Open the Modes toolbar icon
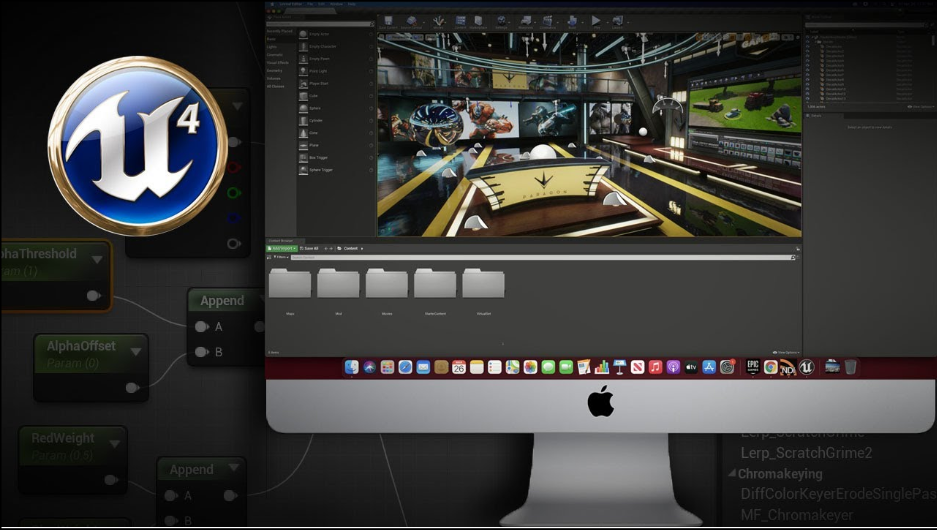This screenshot has width=937, height=530. pyautogui.click(x=438, y=22)
